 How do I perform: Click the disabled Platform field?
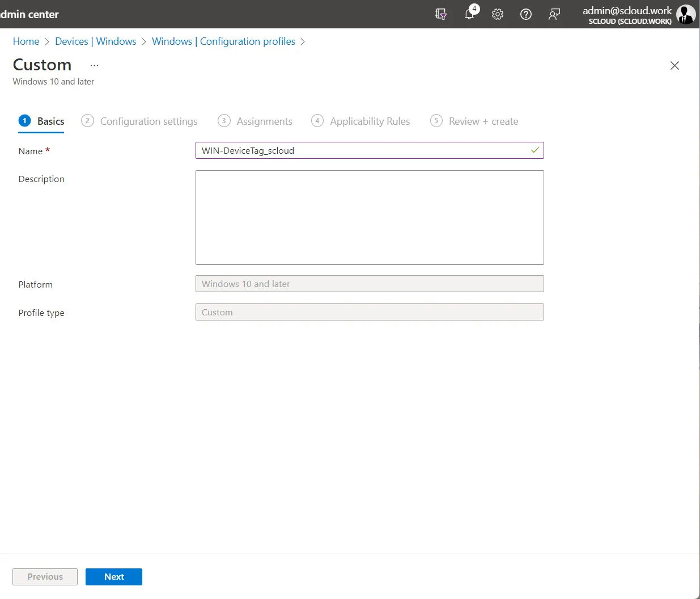(x=370, y=284)
